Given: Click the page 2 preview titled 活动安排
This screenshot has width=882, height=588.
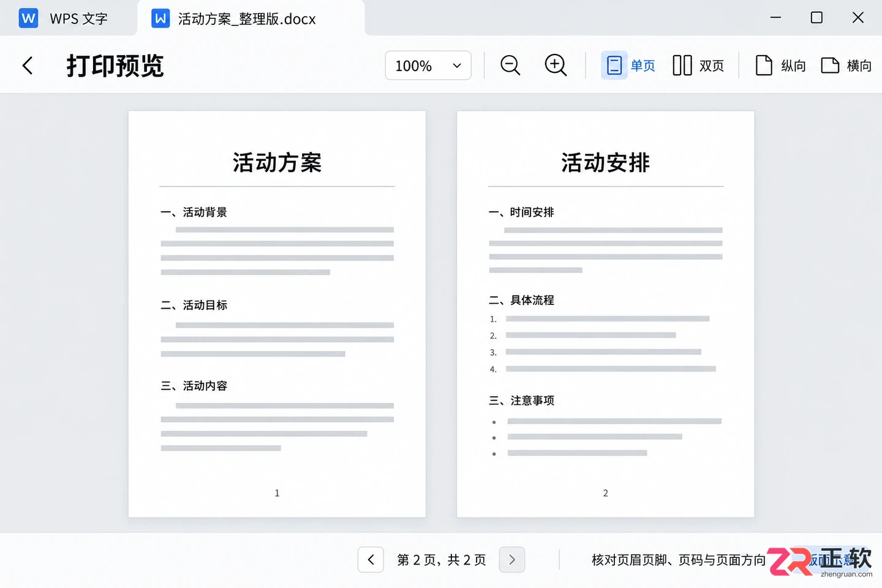Looking at the screenshot, I should (605, 314).
